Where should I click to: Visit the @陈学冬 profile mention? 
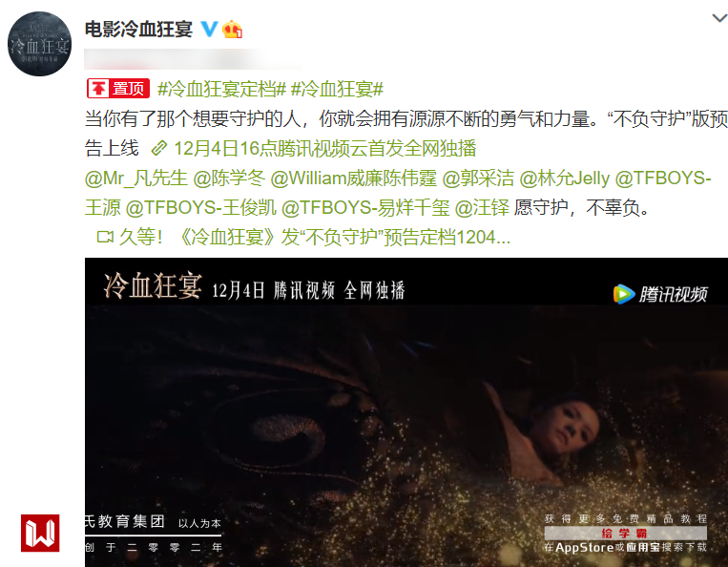[229, 178]
